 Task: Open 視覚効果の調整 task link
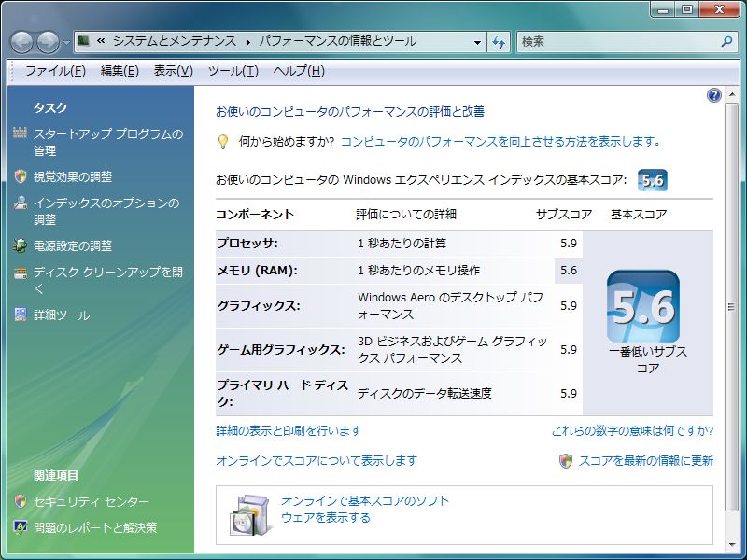pos(73,176)
